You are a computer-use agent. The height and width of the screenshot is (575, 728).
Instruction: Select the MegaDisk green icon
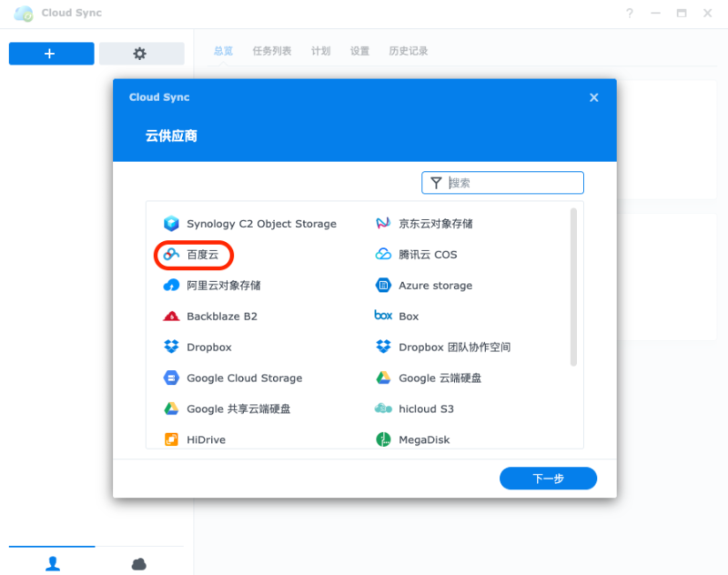point(383,439)
